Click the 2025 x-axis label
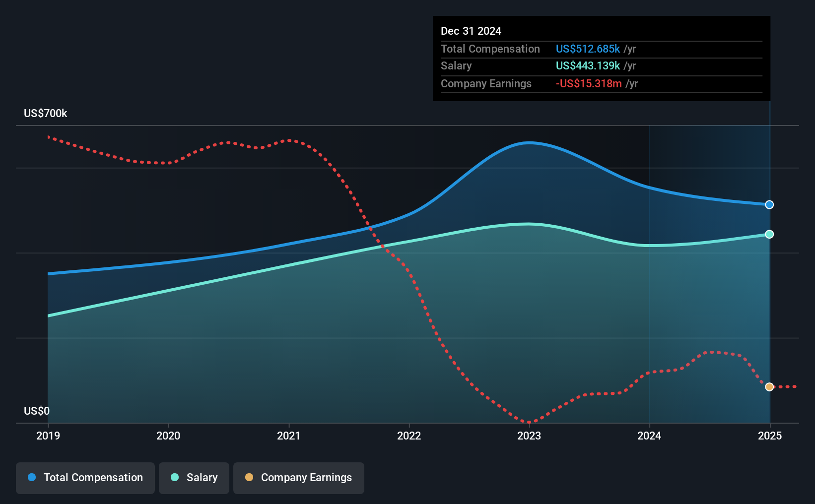This screenshot has height=504, width=815. click(x=770, y=436)
